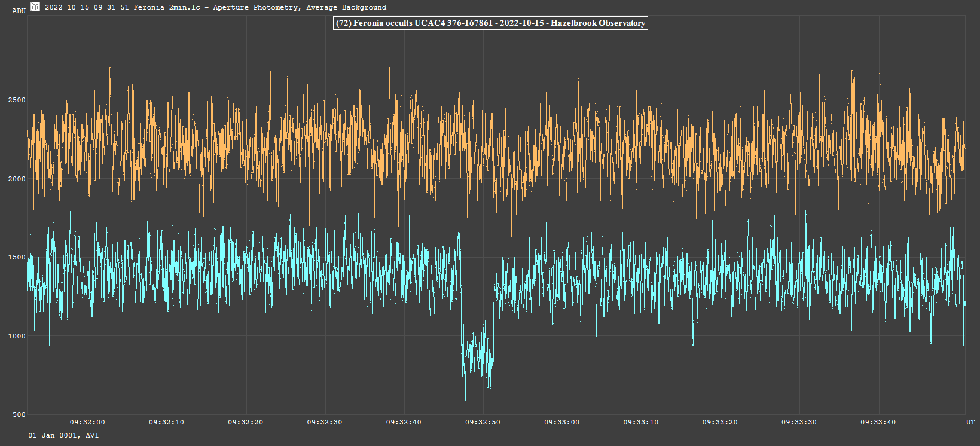The height and width of the screenshot is (446, 980).
Task: Click the 09:33:20 time label
Action: pos(720,422)
